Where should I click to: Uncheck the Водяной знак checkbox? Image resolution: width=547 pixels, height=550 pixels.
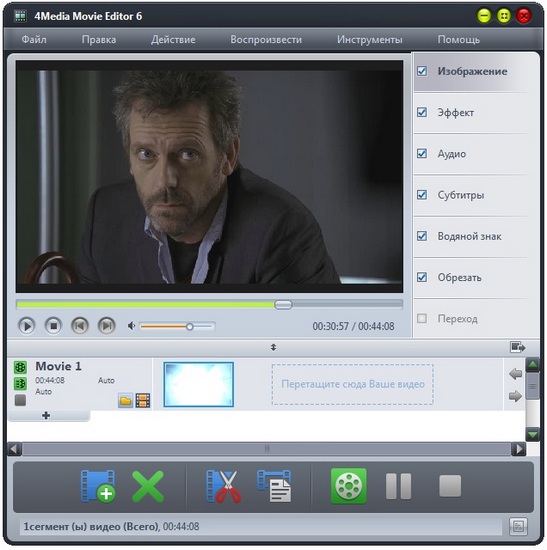pyautogui.click(x=422, y=236)
